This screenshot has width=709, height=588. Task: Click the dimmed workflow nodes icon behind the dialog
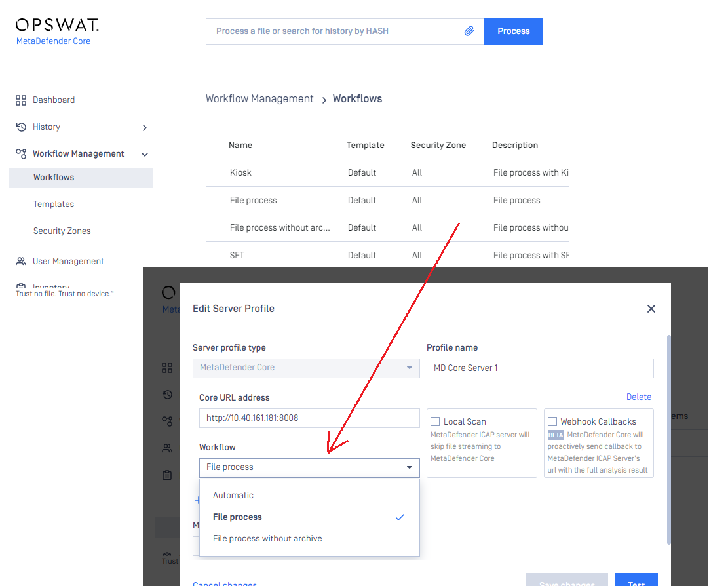tap(167, 421)
